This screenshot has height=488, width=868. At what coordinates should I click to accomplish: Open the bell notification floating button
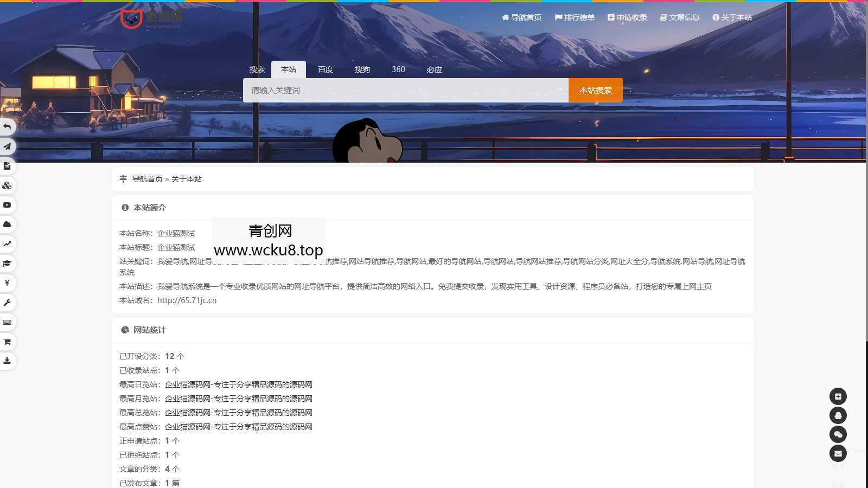839,415
